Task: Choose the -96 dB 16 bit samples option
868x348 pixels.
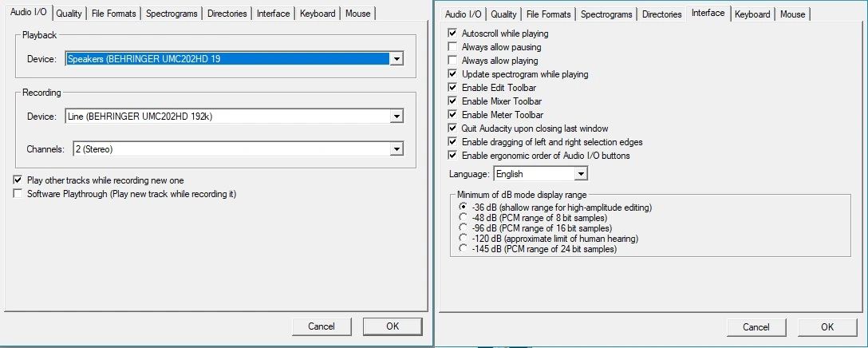Action: [x=464, y=228]
